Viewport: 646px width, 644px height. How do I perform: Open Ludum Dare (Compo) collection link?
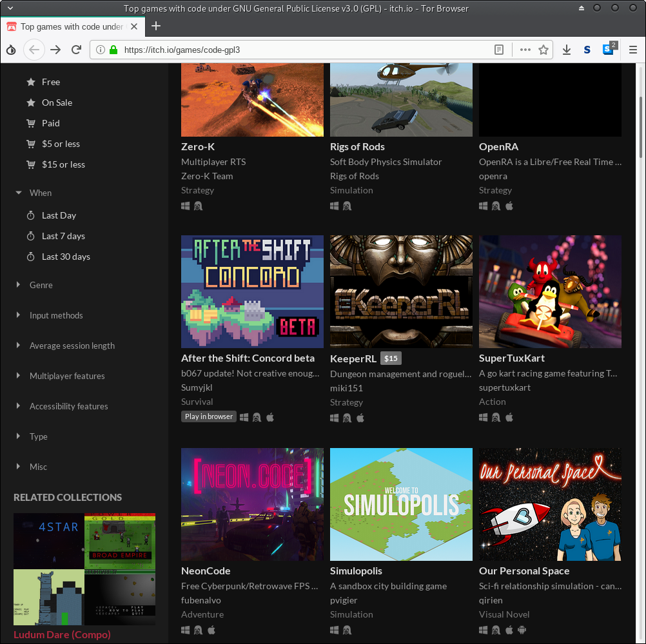pyautogui.click(x=62, y=634)
